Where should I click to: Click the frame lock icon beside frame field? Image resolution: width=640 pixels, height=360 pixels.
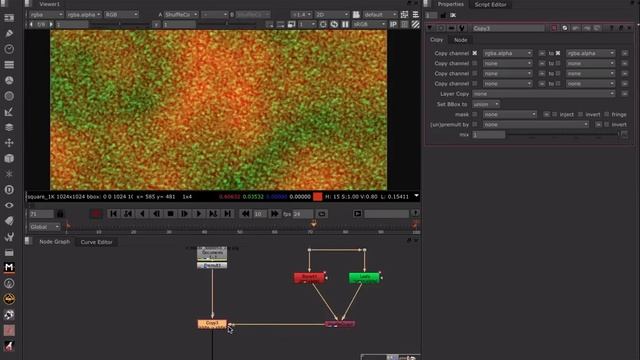[60, 214]
